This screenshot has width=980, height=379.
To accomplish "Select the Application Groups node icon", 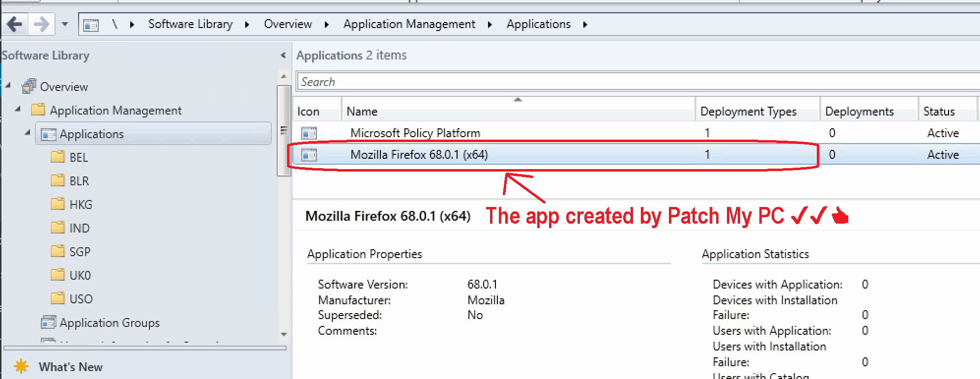I will pyautogui.click(x=48, y=322).
